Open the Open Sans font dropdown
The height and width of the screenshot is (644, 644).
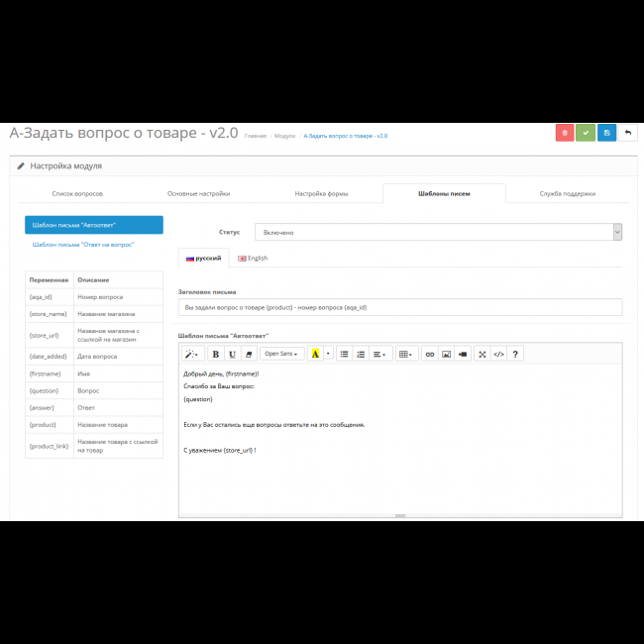(282, 354)
